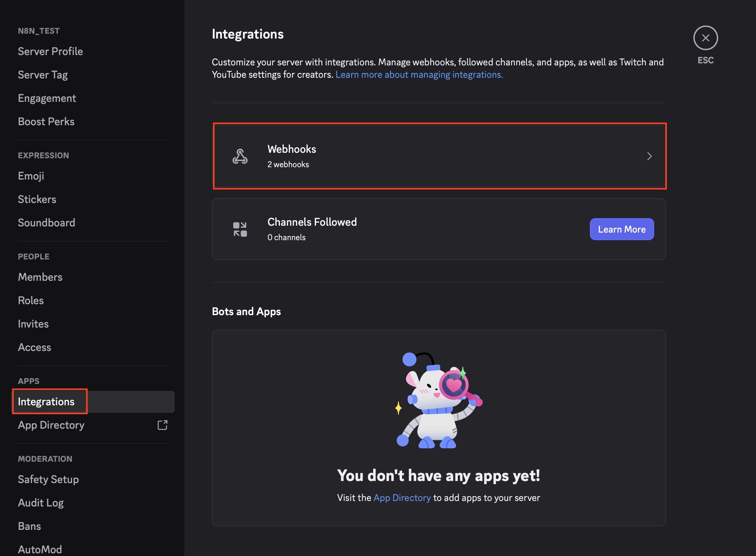The width and height of the screenshot is (756, 556).
Task: Expand the Webhooks chevron arrow
Action: pyautogui.click(x=649, y=156)
